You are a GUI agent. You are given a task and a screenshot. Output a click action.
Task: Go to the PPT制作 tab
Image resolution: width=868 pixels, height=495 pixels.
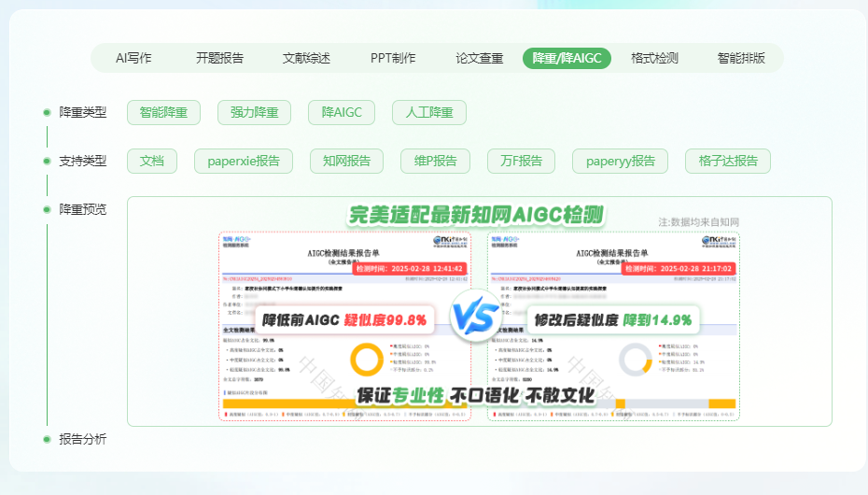click(x=393, y=58)
